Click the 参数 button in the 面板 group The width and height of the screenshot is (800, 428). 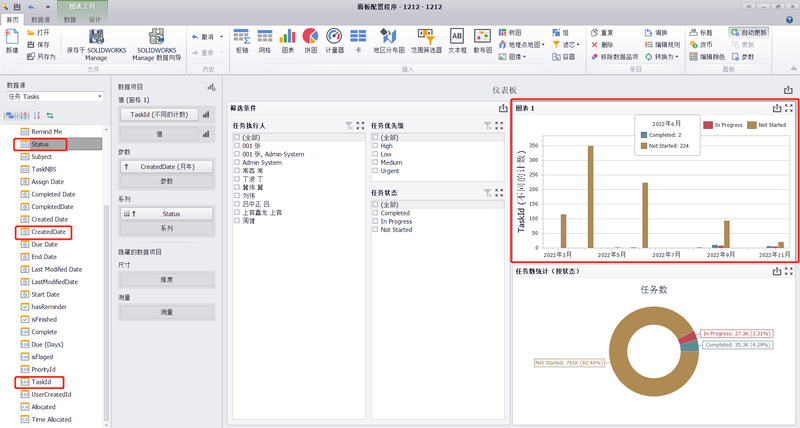coord(743,57)
